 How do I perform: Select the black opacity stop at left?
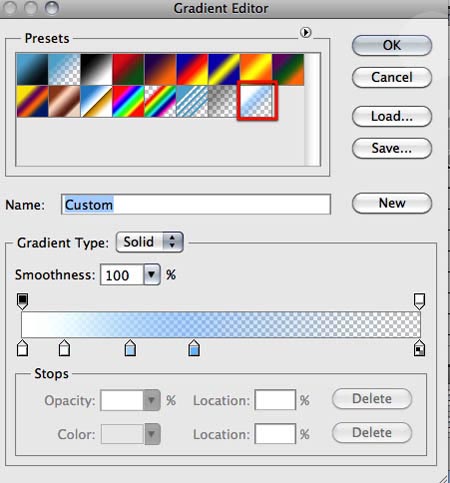22,301
